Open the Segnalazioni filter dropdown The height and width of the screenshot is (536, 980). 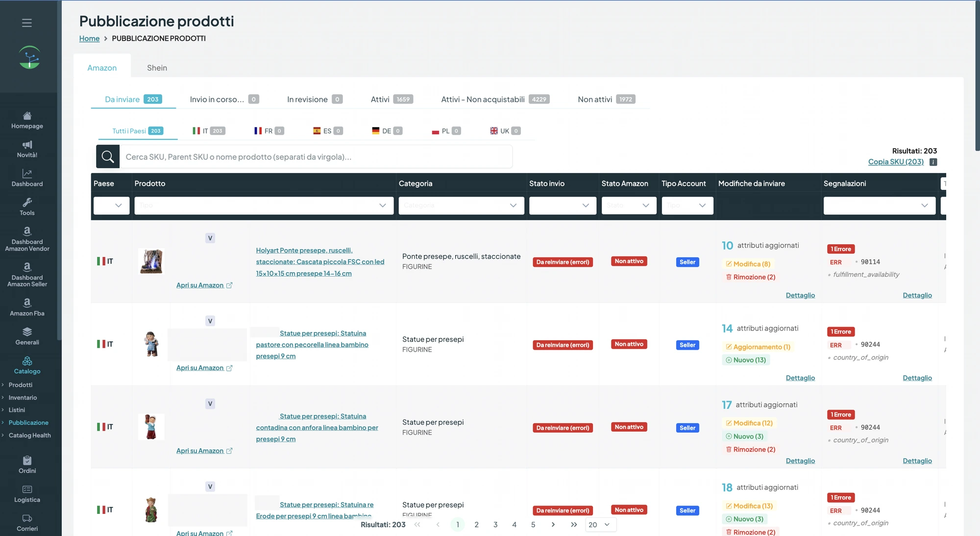[x=880, y=205]
